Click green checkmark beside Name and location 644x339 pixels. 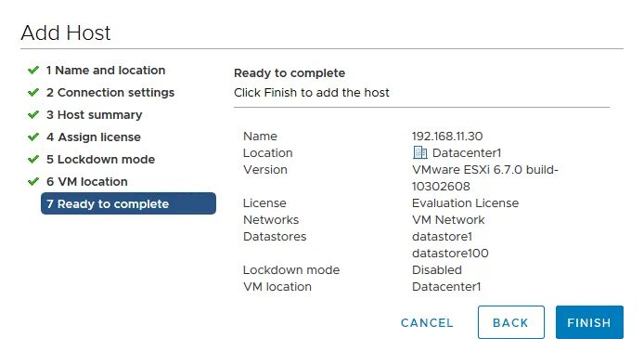tap(33, 71)
